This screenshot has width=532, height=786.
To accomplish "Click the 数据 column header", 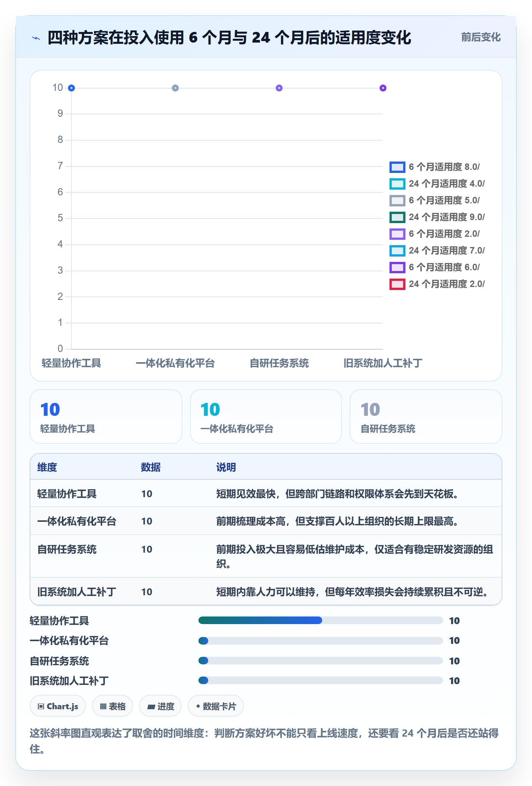I will coord(151,467).
